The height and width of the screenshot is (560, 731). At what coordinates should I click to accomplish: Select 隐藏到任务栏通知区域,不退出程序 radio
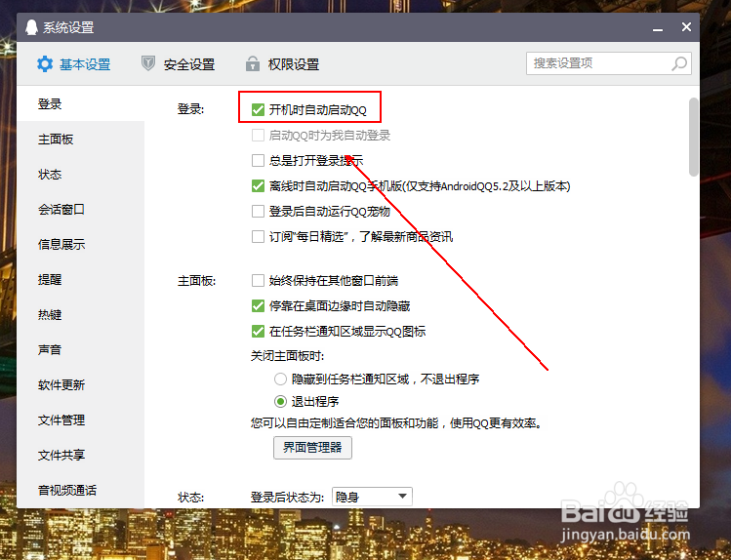coord(280,379)
